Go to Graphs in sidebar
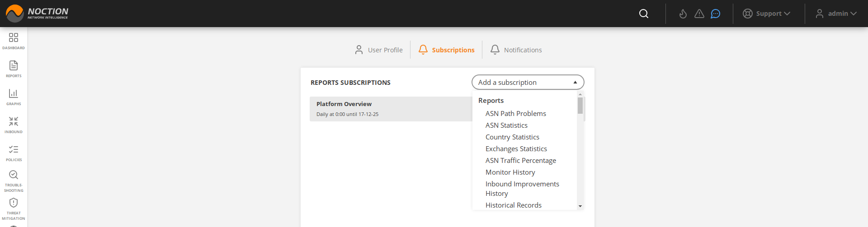 click(x=14, y=96)
